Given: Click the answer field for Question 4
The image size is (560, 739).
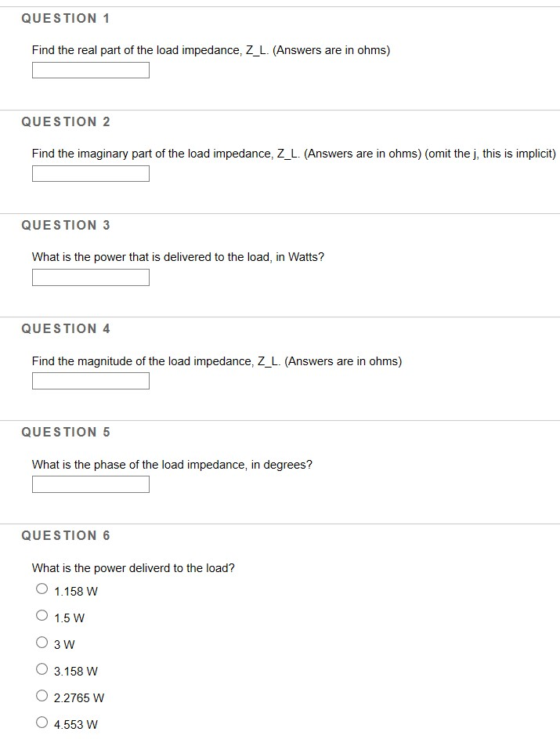Looking at the screenshot, I should pyautogui.click(x=90, y=380).
